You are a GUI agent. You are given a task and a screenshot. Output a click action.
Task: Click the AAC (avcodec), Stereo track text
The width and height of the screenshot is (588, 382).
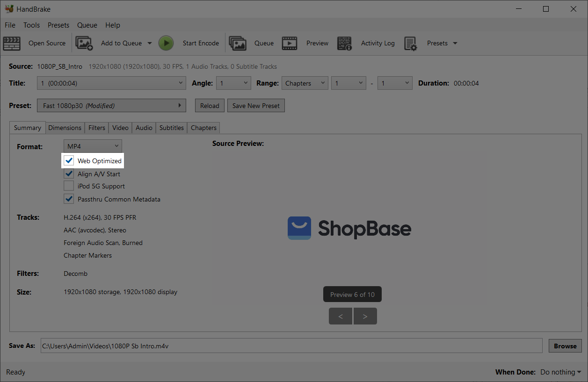(x=95, y=230)
